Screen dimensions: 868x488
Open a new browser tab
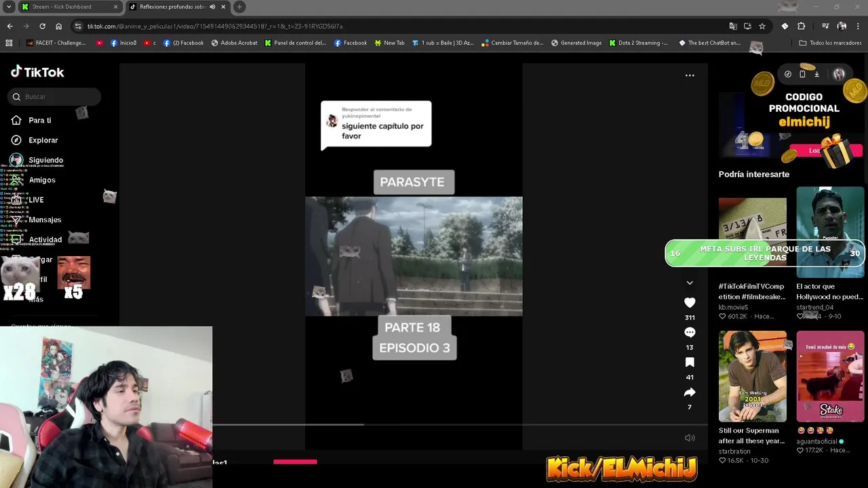239,7
